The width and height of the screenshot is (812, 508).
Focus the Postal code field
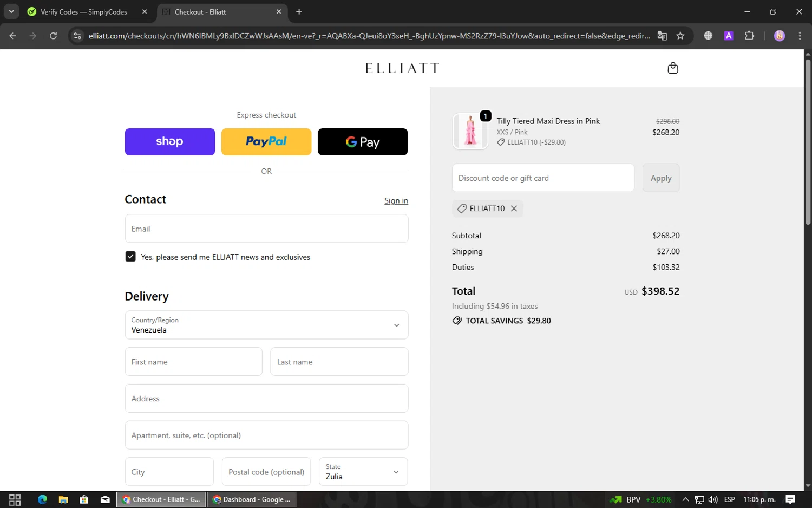[x=266, y=472]
